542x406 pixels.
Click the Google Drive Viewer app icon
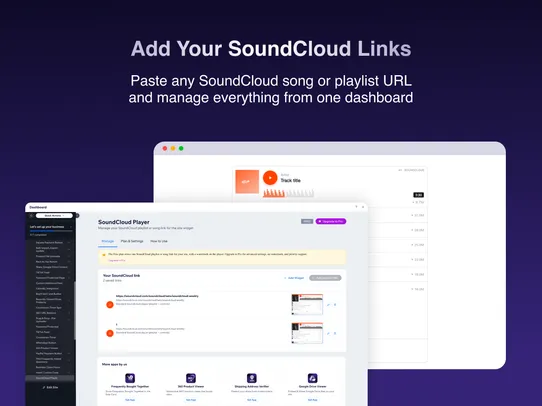click(312, 378)
